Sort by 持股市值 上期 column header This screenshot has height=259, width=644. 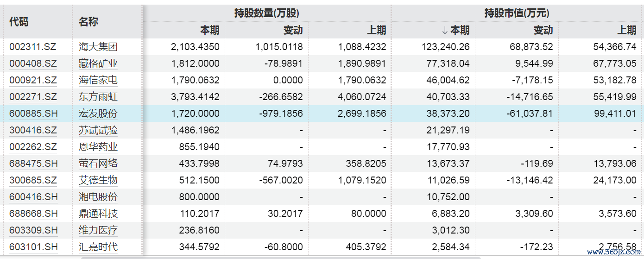627,30
